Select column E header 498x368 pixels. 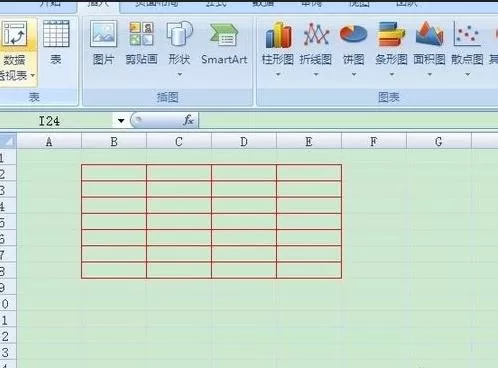point(309,142)
